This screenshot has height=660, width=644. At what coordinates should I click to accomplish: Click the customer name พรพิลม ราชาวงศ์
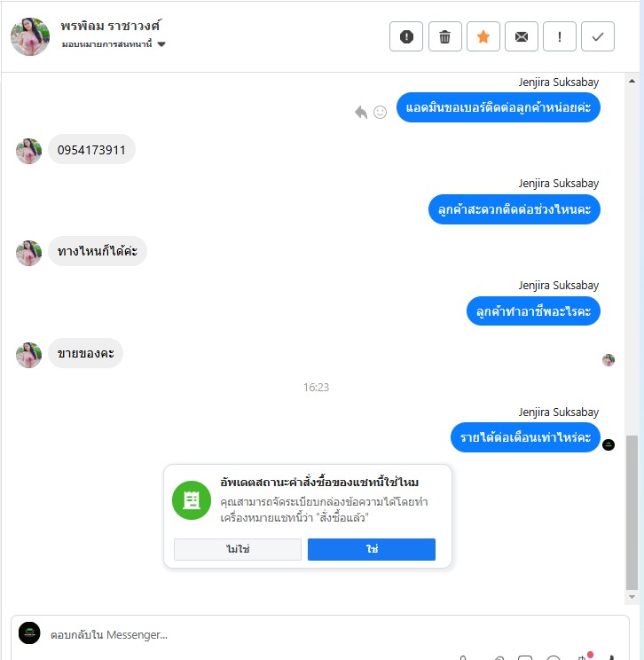pos(110,26)
